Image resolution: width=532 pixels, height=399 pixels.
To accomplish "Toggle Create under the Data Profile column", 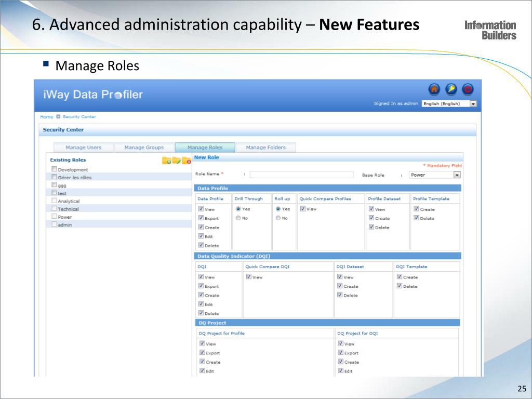I will [x=201, y=227].
